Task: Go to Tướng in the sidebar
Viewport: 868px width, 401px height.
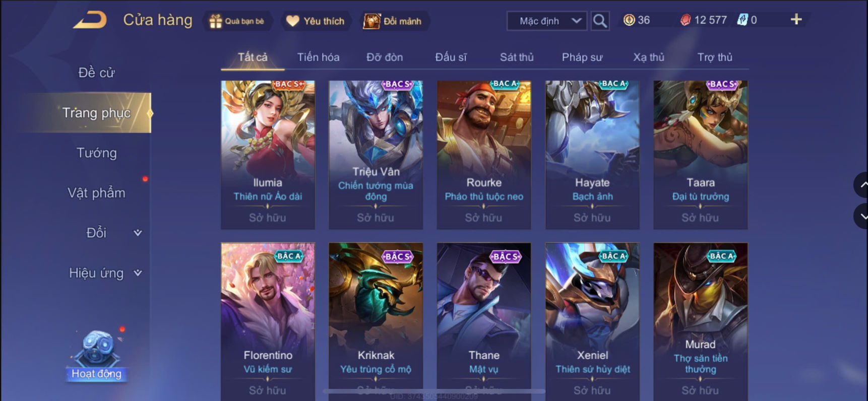Action: (96, 153)
